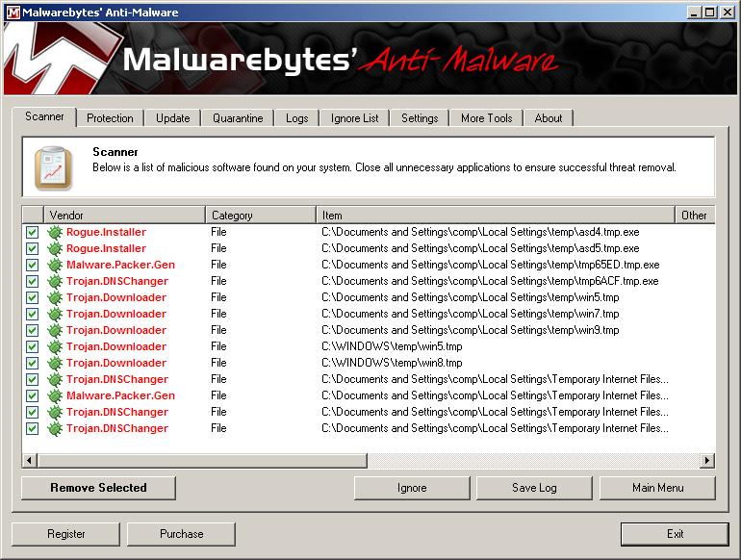The width and height of the screenshot is (741, 560).
Task: Click bug icon for win7.tmp row
Action: tap(55, 314)
